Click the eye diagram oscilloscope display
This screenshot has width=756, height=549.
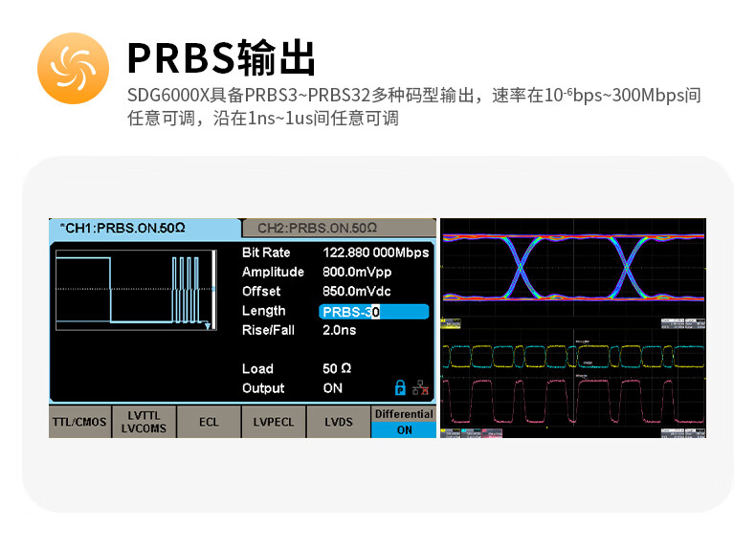coord(572,266)
